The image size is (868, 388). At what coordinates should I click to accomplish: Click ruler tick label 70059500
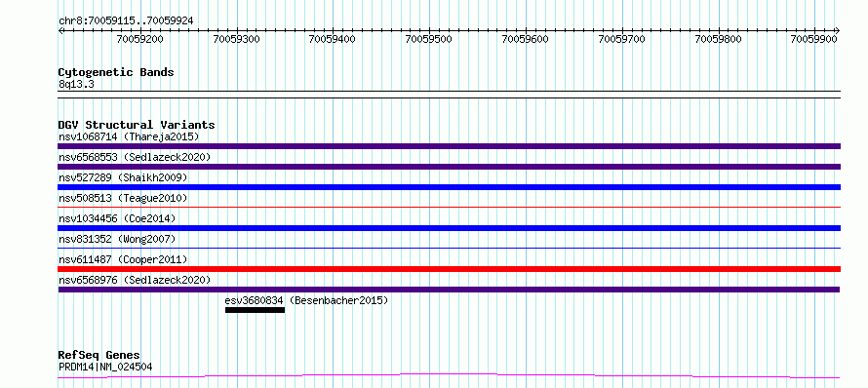pyautogui.click(x=429, y=39)
